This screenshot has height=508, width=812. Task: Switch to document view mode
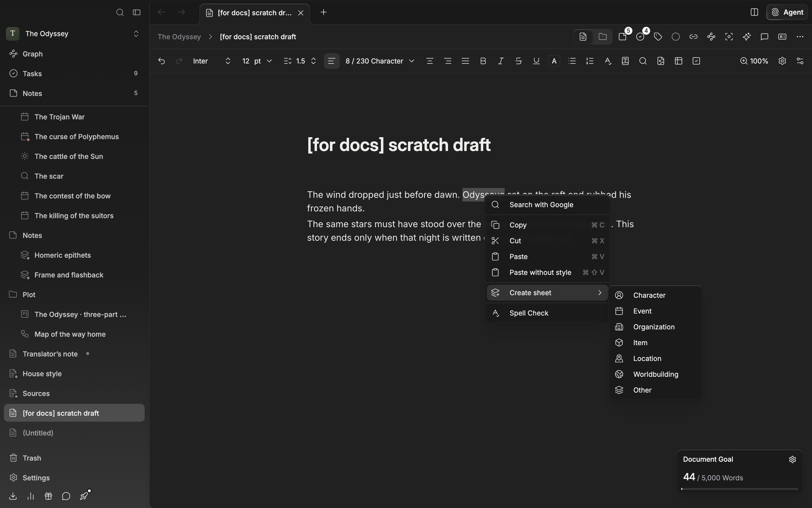pyautogui.click(x=583, y=37)
